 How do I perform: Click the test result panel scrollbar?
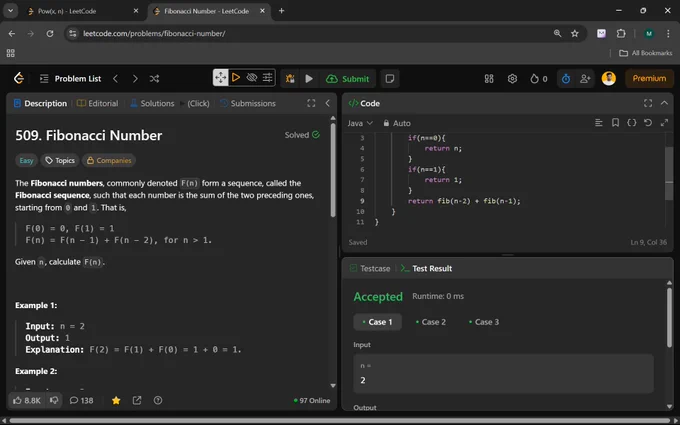pyautogui.click(x=670, y=317)
